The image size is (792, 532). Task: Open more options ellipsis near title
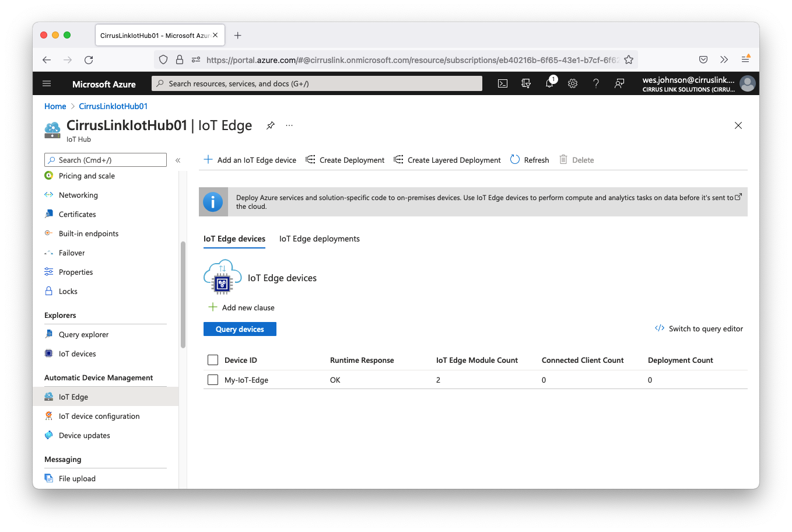click(x=289, y=125)
